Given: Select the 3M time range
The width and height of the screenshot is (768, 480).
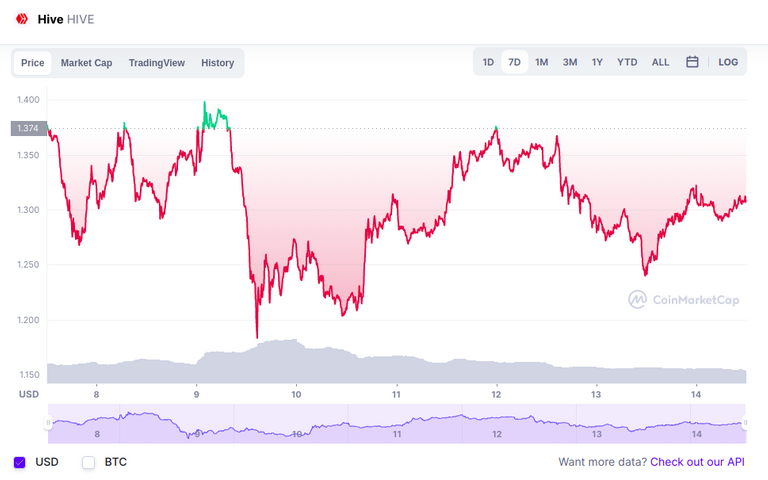Looking at the screenshot, I should (x=570, y=62).
